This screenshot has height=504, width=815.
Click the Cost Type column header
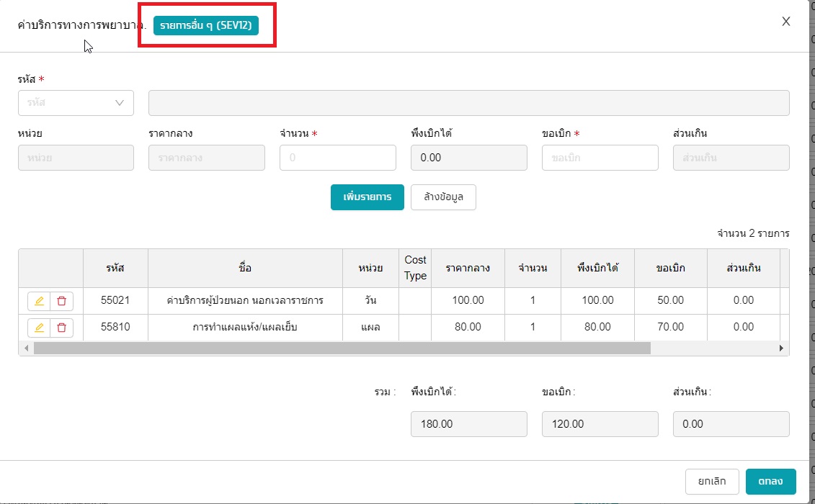(415, 268)
